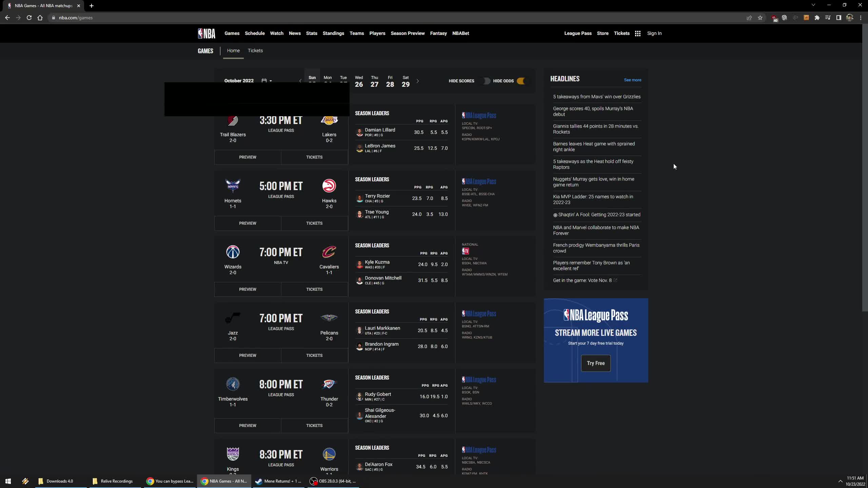Click the NBA TV logo in Wizards game
This screenshot has width=868, height=488.
[466, 251]
